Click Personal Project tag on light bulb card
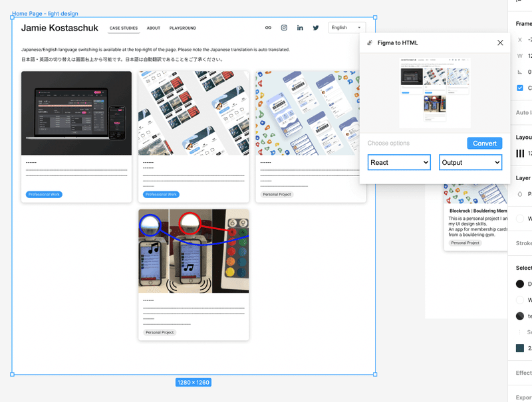The width and height of the screenshot is (532, 402). coord(160,332)
